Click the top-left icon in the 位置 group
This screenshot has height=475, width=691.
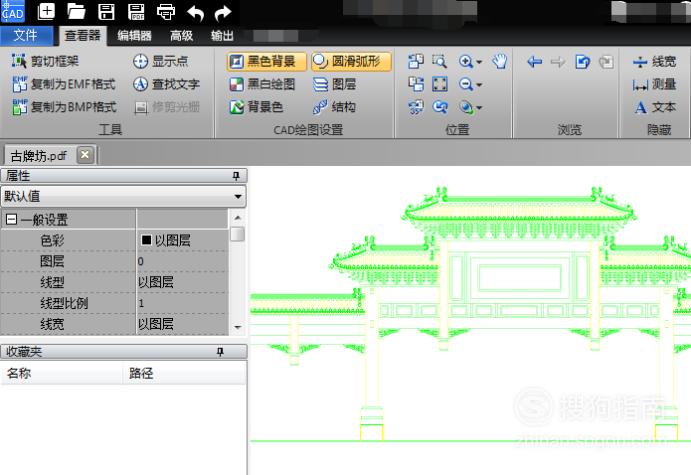416,61
